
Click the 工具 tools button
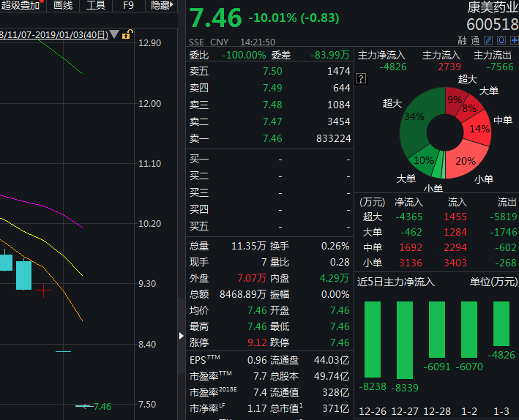point(96,5)
